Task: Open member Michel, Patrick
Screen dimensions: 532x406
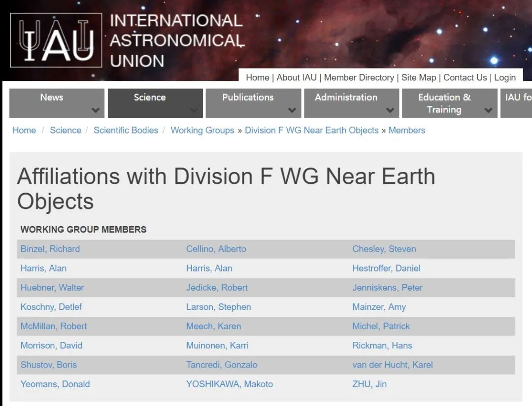Action: [381, 326]
